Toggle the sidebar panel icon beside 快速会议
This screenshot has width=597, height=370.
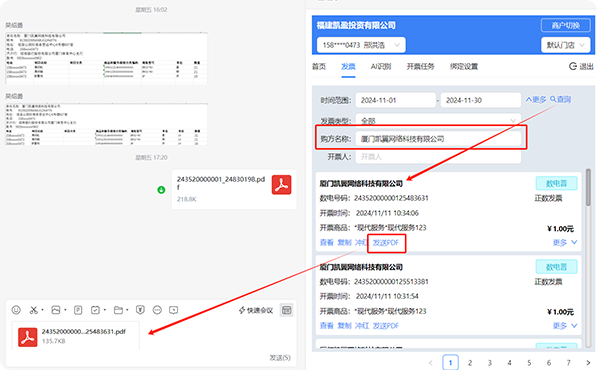coord(286,310)
